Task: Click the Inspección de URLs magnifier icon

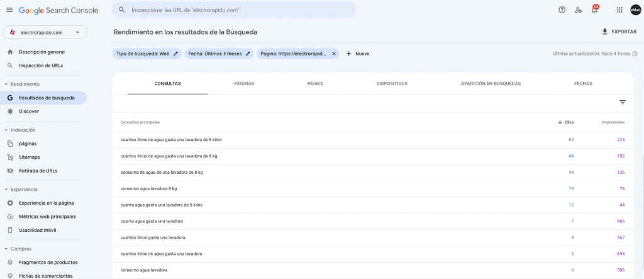Action: pos(10,65)
